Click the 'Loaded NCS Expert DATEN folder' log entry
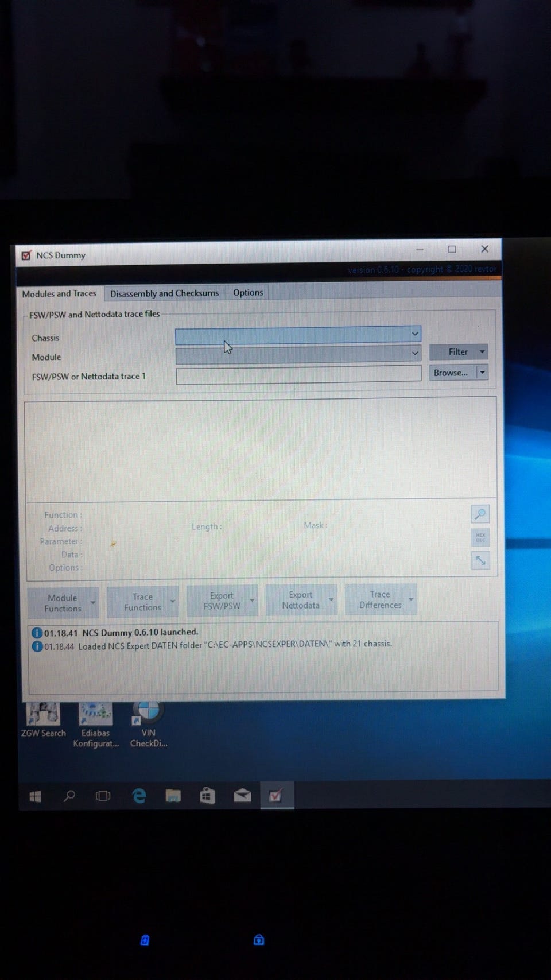Viewport: 551px width, 980px height. pos(212,645)
